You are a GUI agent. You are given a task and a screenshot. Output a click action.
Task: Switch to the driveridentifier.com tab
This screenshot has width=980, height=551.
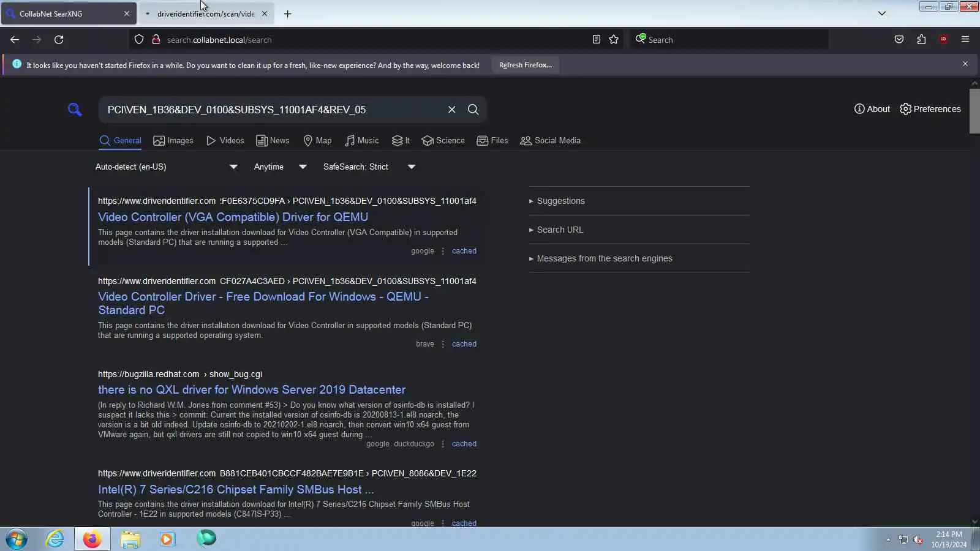click(x=206, y=13)
